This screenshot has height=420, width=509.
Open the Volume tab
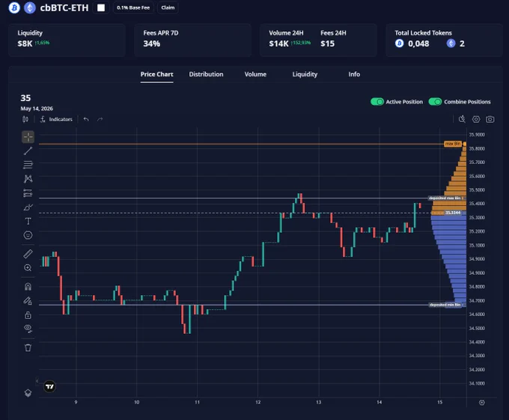(255, 74)
